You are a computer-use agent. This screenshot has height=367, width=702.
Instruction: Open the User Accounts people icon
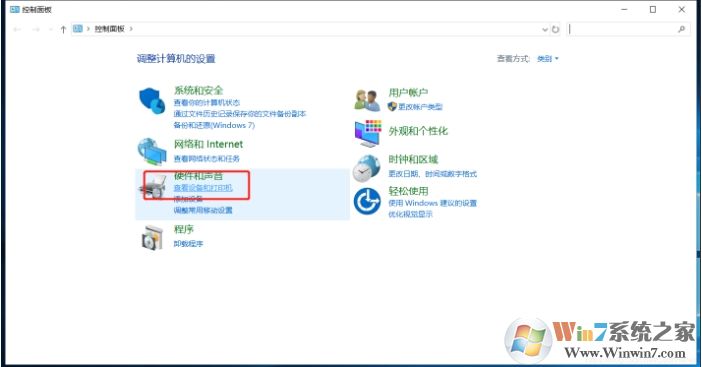(x=367, y=100)
